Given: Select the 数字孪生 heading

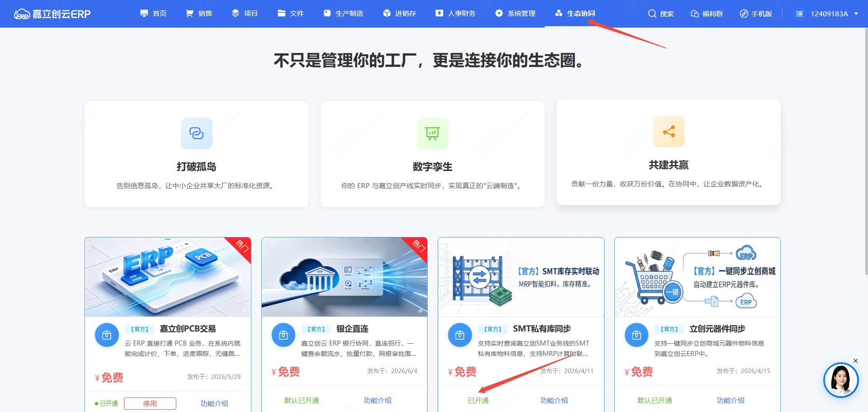Looking at the screenshot, I should coord(433,167).
